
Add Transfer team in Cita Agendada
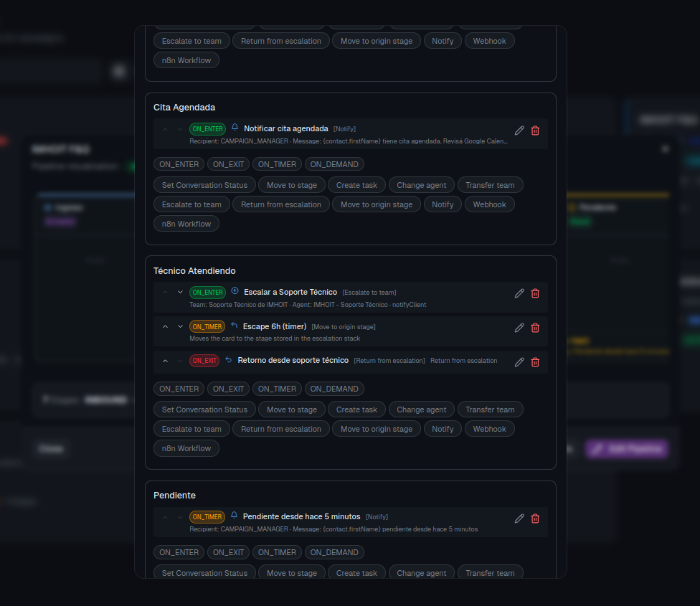490,185
